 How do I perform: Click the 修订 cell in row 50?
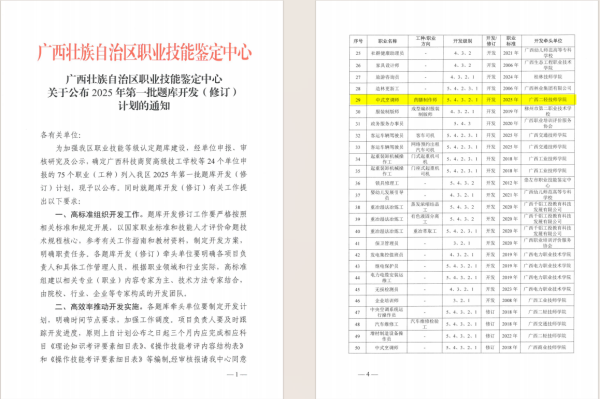(491, 347)
